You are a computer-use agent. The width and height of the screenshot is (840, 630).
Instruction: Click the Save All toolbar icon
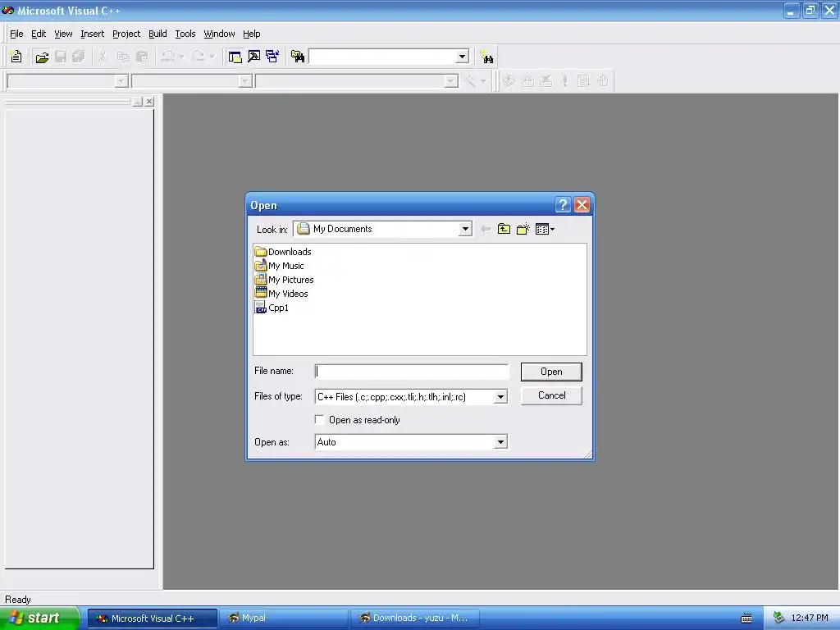(79, 57)
